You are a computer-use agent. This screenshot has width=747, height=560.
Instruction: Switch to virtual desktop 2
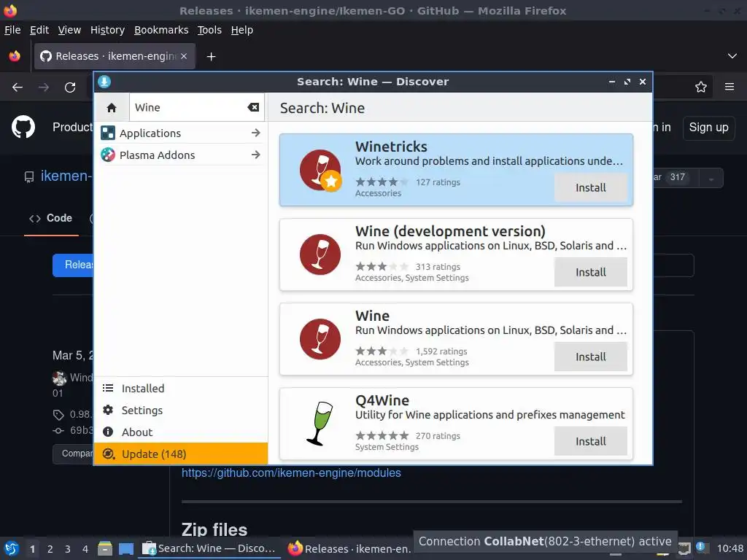point(50,549)
